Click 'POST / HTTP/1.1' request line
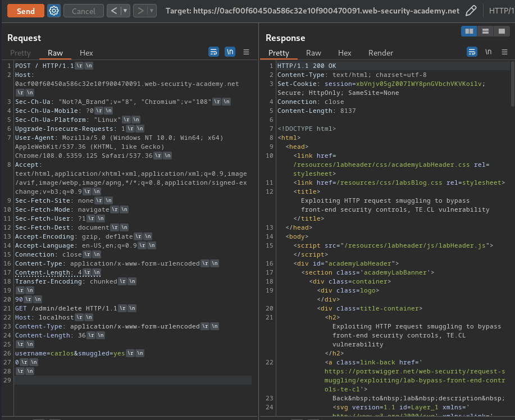This screenshot has width=515, height=420. (44, 66)
